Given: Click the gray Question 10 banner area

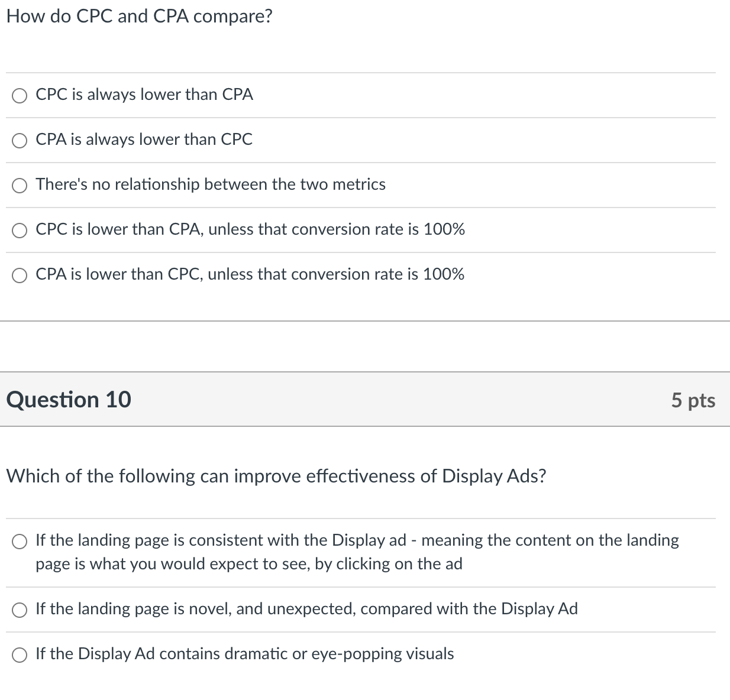Looking at the screenshot, I should (365, 400).
